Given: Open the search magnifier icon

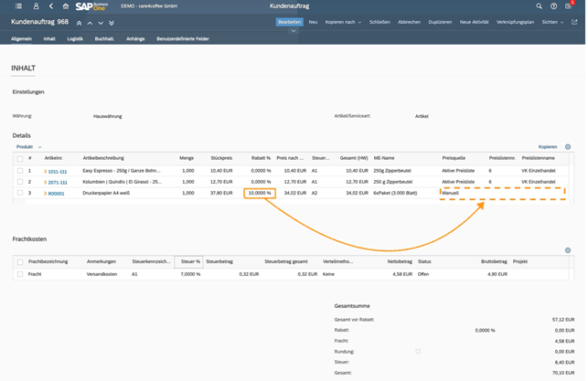Looking at the screenshot, I should point(540,6).
